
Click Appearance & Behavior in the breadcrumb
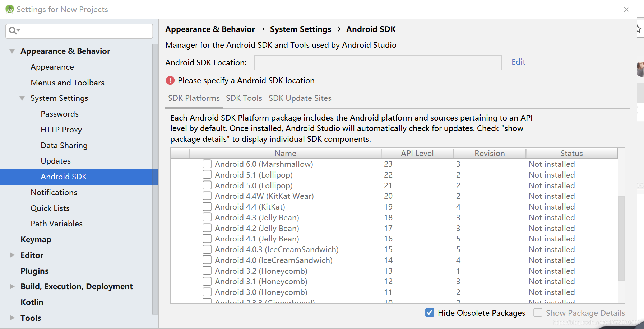pos(210,29)
